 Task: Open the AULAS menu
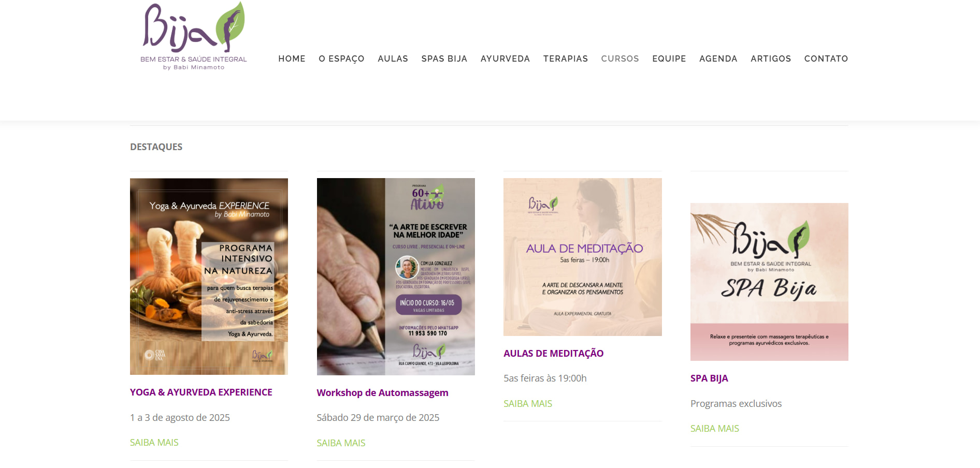[x=393, y=58]
